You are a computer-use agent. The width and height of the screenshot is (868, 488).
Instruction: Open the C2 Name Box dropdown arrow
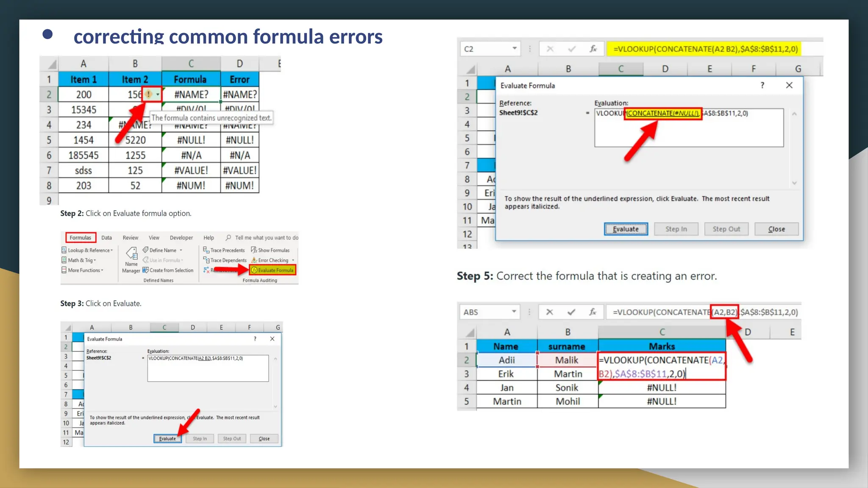(515, 48)
